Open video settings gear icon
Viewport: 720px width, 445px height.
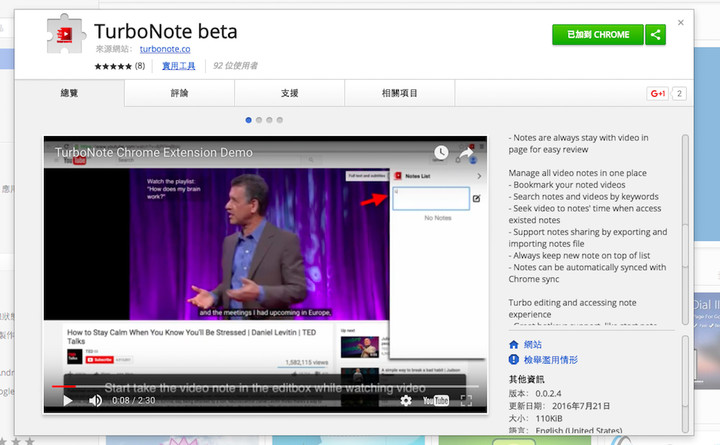tap(406, 401)
